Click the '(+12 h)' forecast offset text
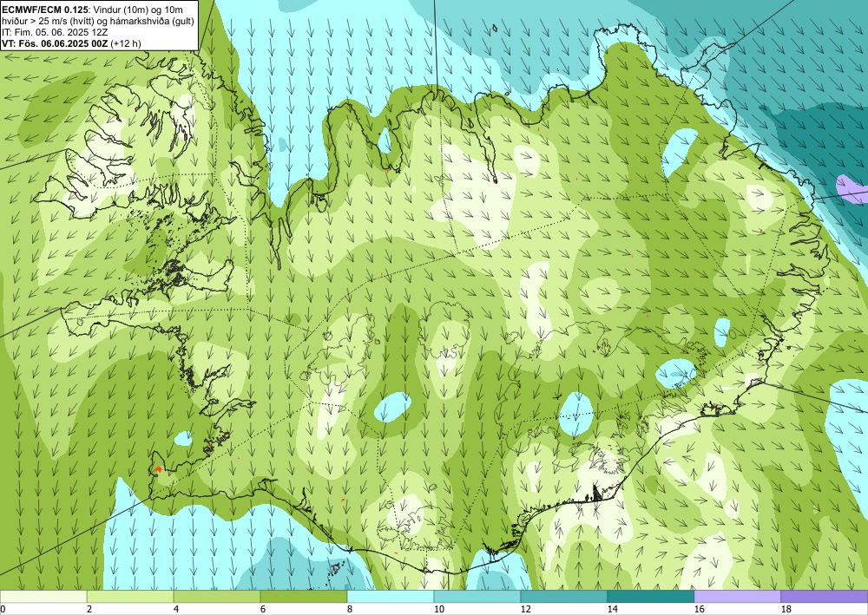868x615 pixels. tap(126, 43)
